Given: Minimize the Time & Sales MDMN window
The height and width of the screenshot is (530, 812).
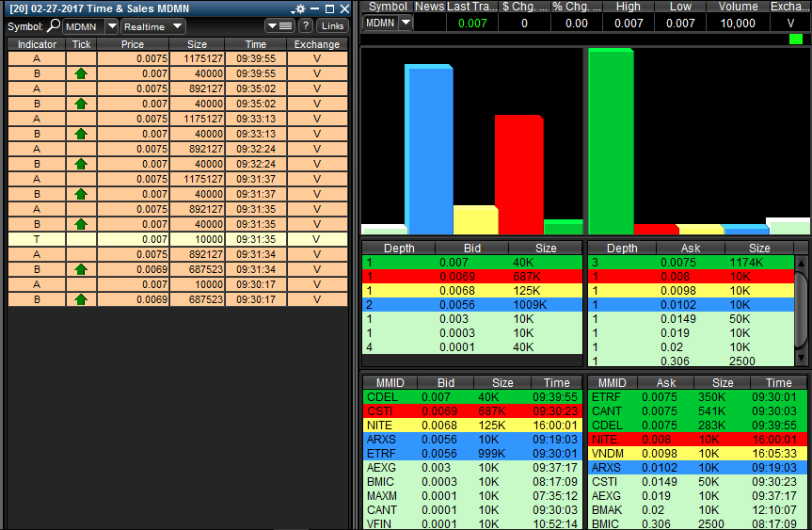Looking at the screenshot, I should tap(314, 8).
